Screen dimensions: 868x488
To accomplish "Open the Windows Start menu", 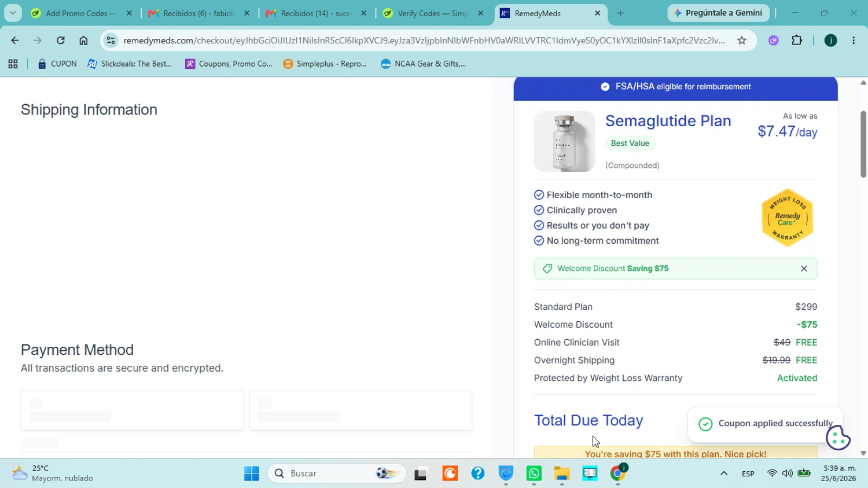I will 252,474.
